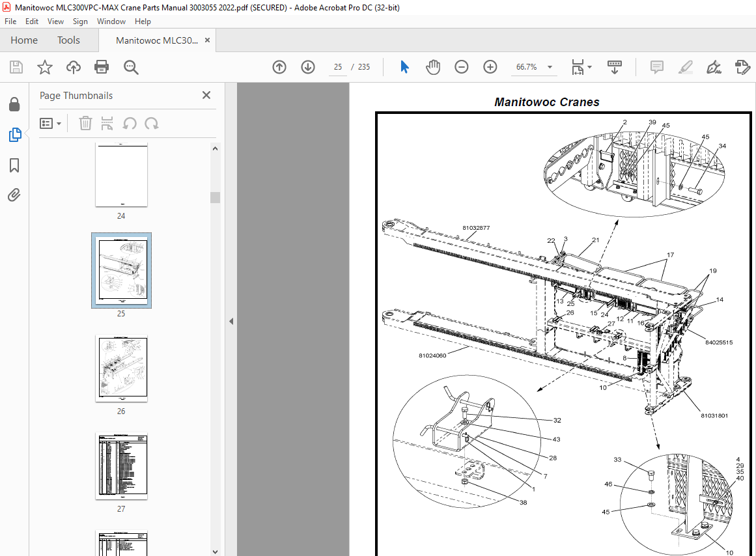Click the insert pages icon in thumbnails panel

(x=107, y=124)
